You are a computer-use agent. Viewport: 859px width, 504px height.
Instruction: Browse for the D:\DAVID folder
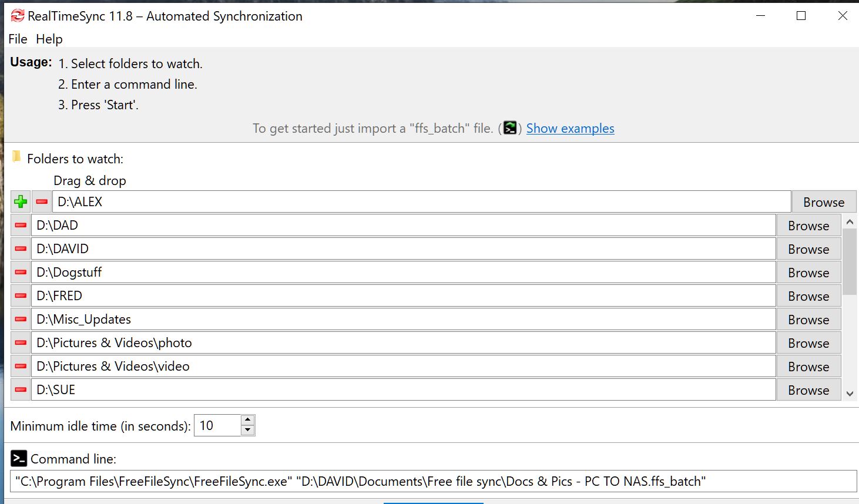(808, 249)
